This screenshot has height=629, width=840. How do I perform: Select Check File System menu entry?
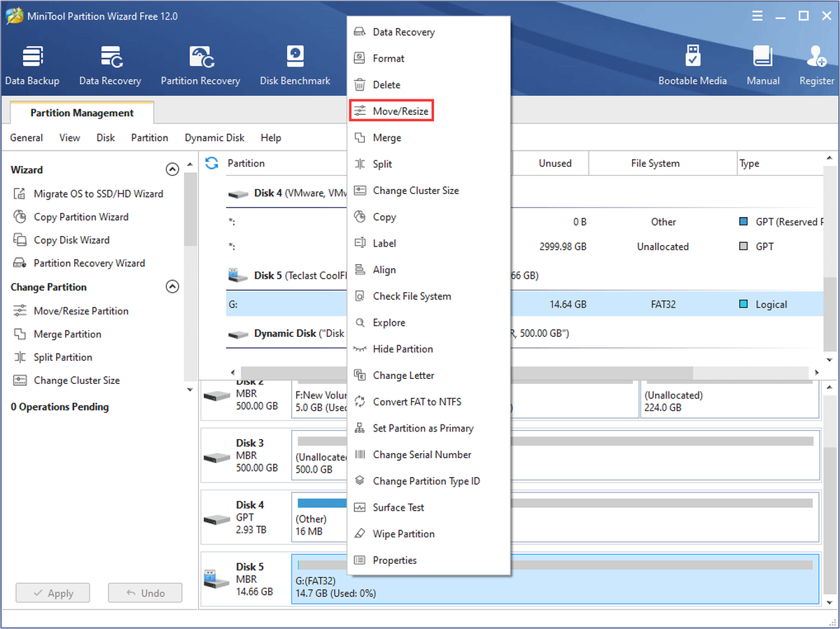429,296
